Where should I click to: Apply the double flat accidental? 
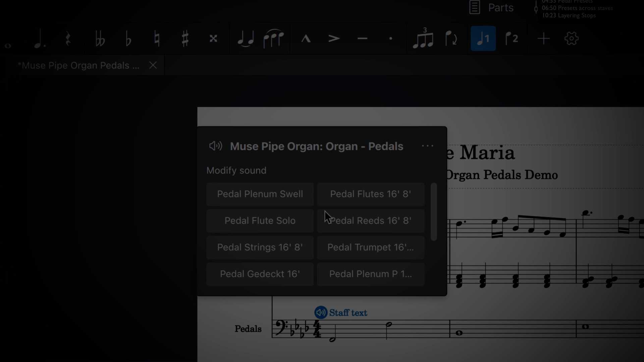[100, 38]
